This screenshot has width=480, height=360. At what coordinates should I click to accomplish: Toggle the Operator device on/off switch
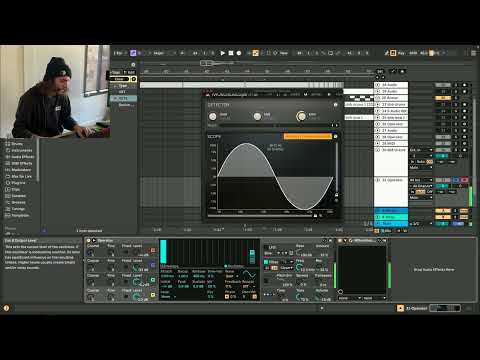click(89, 240)
